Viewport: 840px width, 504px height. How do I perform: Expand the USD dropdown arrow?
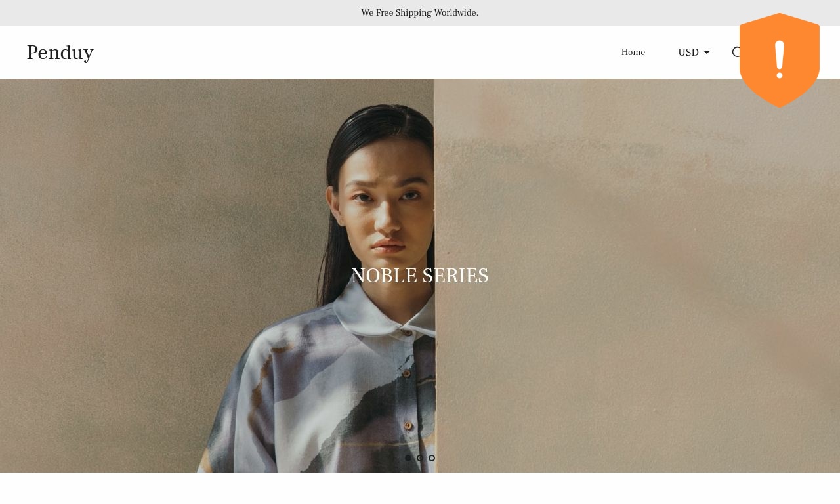click(707, 52)
